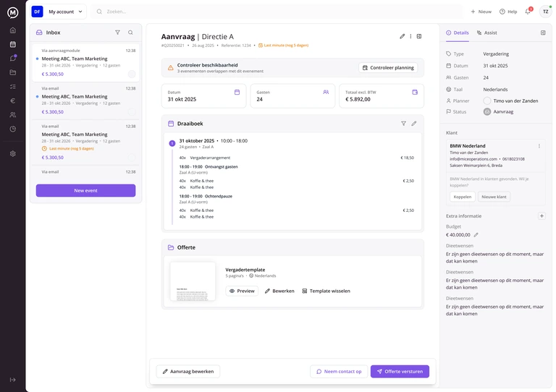Open the Help menu
Viewport: 556px width, 392px height.
point(508,12)
